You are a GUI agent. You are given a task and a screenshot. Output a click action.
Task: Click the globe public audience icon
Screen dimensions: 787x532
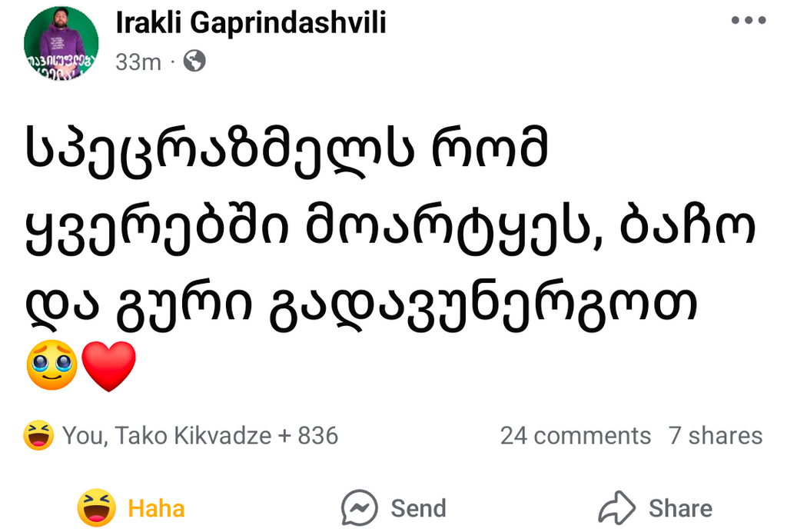195,61
